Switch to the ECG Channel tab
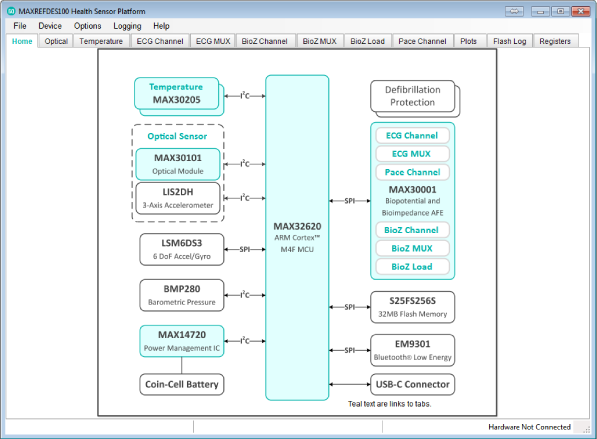This screenshot has height=439, width=597. click(160, 41)
